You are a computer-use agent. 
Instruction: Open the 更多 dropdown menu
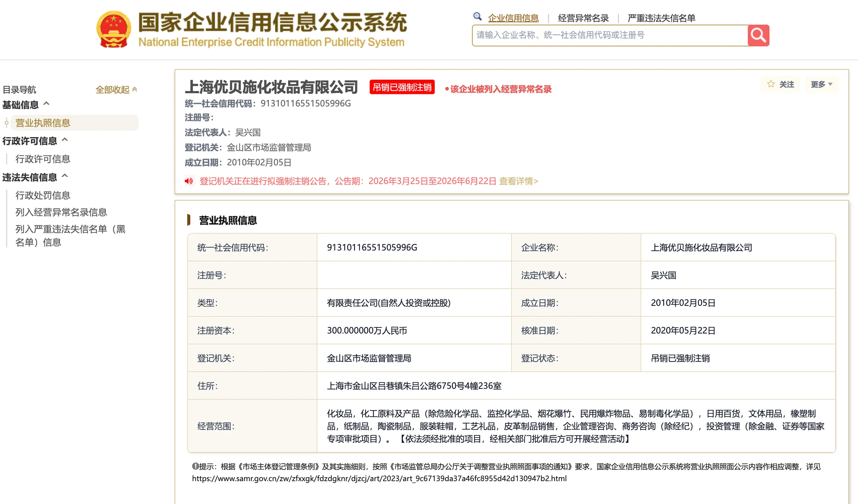click(x=822, y=84)
